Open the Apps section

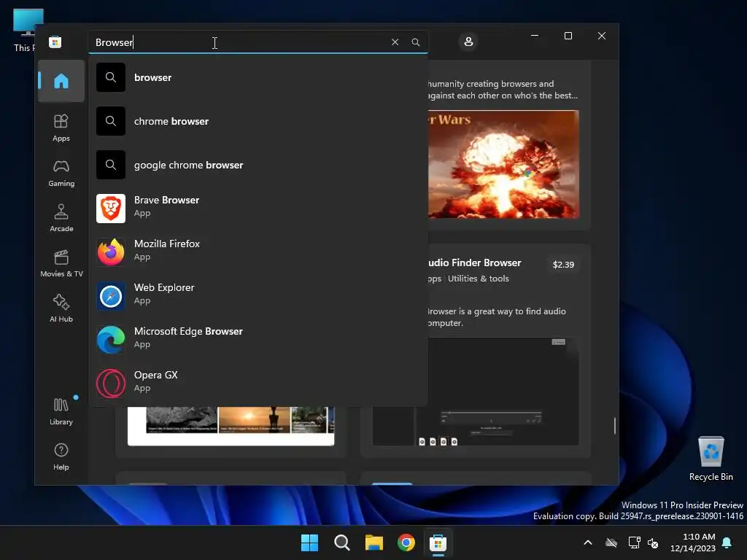pos(61,128)
